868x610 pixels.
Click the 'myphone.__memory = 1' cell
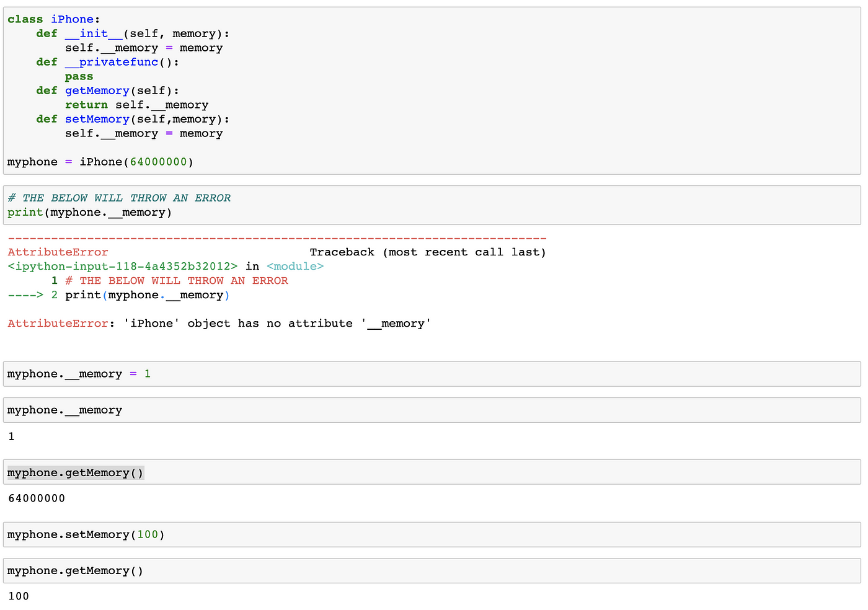pos(432,374)
